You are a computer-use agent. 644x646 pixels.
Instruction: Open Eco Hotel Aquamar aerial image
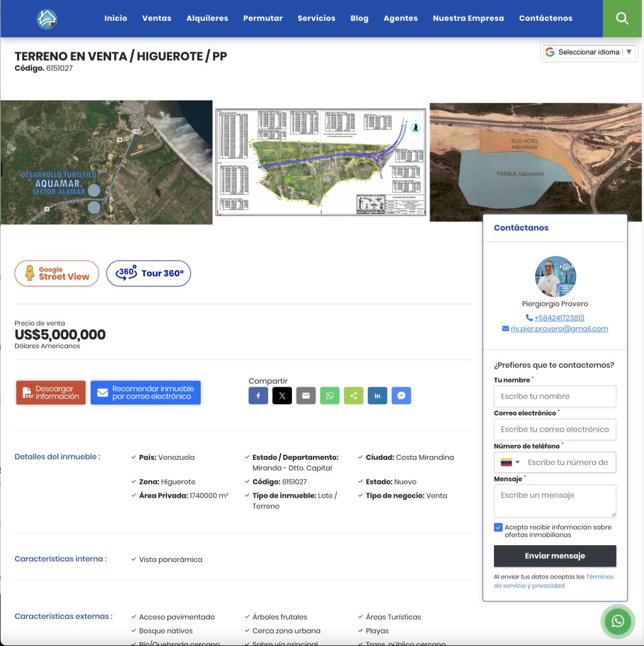point(536,158)
